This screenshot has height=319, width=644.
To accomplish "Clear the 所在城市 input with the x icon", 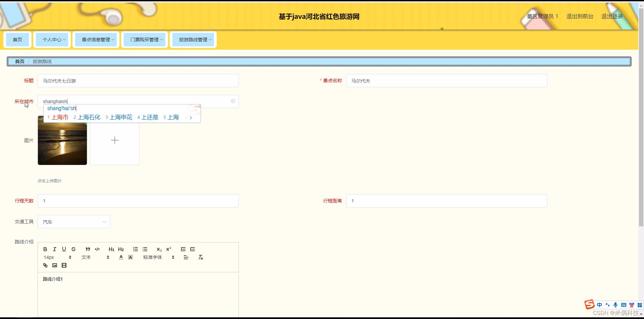I will pyautogui.click(x=233, y=101).
